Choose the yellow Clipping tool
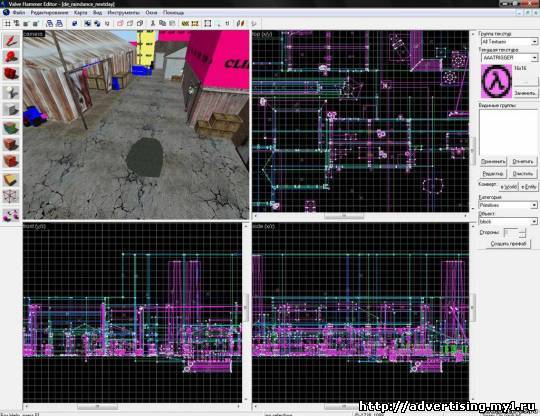 click(x=11, y=179)
